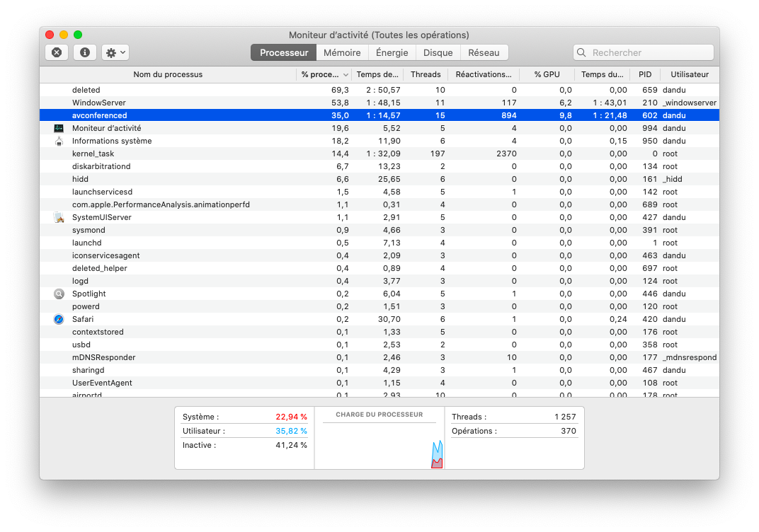Select the logd process row
The height and width of the screenshot is (532, 759).
point(379,281)
